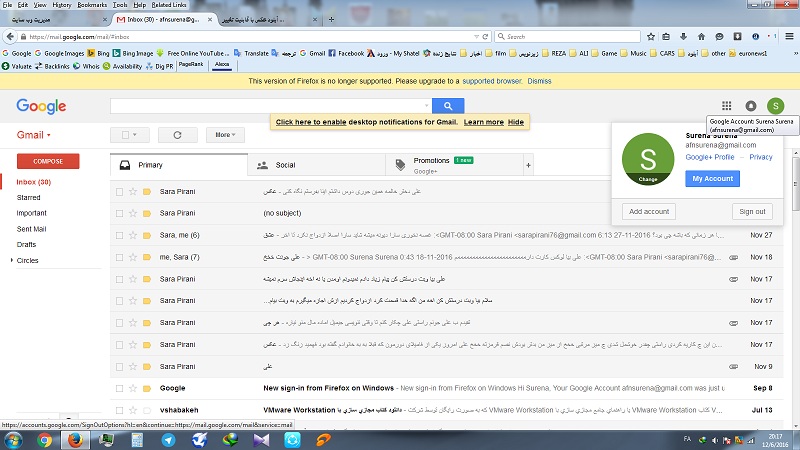Go to the Firefox home icon

click(x=701, y=37)
